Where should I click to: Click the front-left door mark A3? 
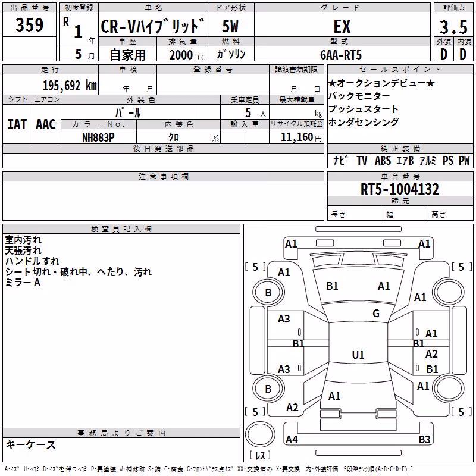(x=284, y=318)
